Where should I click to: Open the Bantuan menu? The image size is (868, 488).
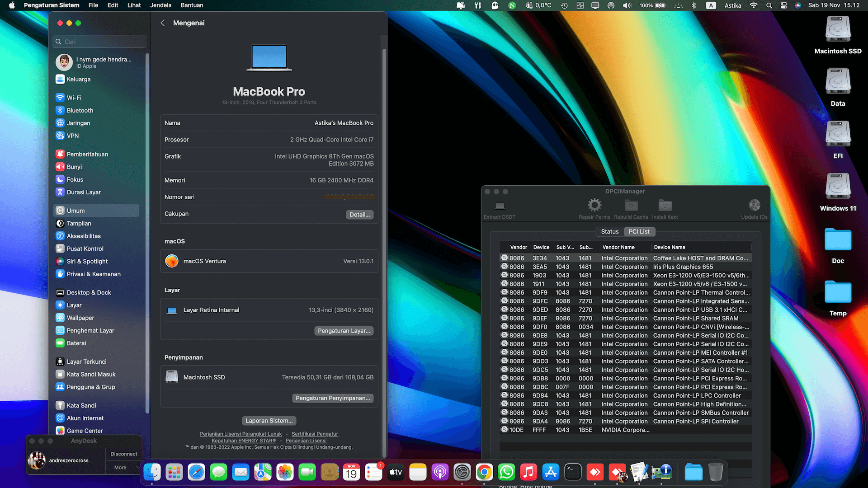pyautogui.click(x=192, y=5)
